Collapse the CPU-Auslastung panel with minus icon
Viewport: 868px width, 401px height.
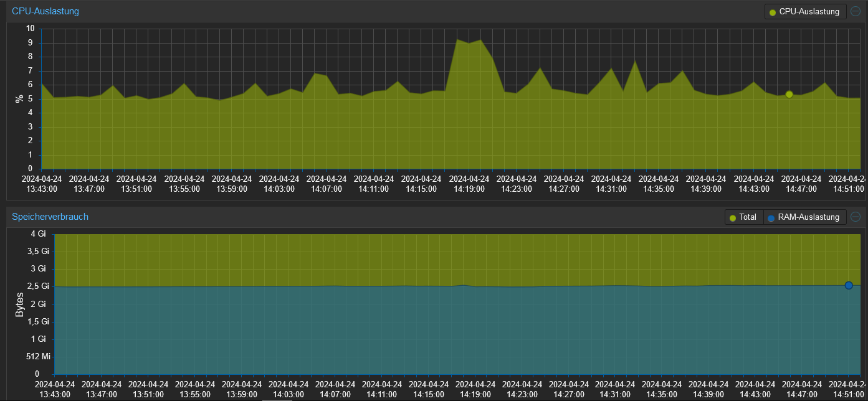click(x=856, y=12)
